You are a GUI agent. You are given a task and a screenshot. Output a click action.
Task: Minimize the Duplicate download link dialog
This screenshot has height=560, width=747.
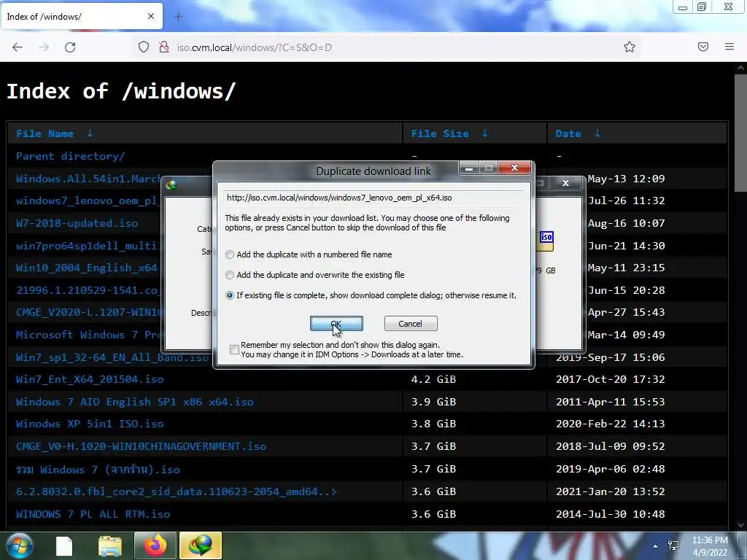click(469, 168)
